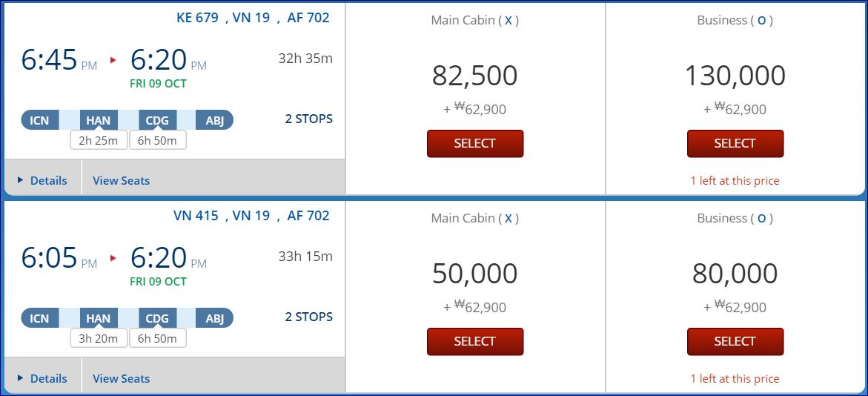
Task: Select Main Cabin fare for 82,500 miles
Action: (x=474, y=143)
